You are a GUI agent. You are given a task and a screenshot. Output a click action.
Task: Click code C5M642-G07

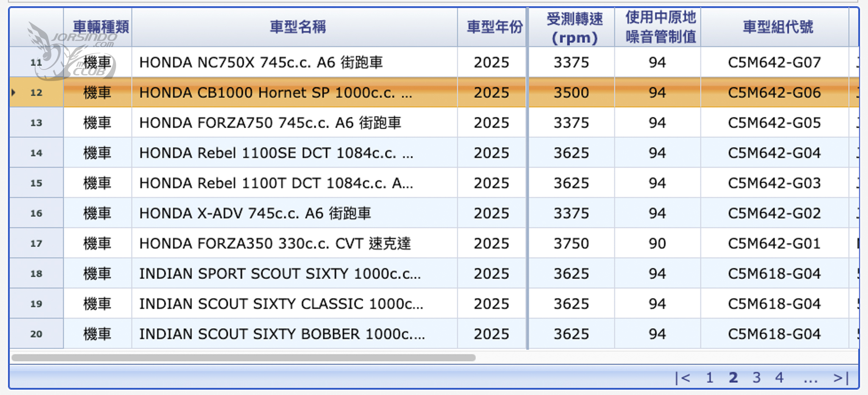774,62
